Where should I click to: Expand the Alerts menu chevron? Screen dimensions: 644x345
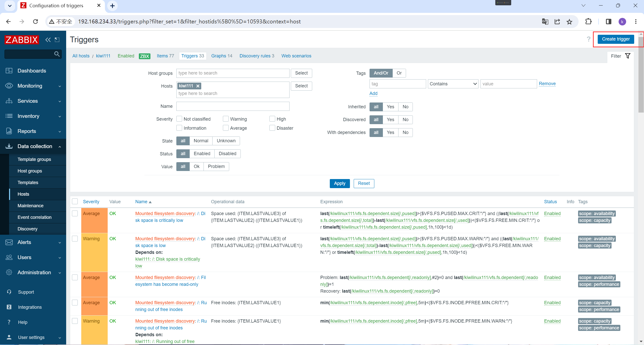pos(60,243)
